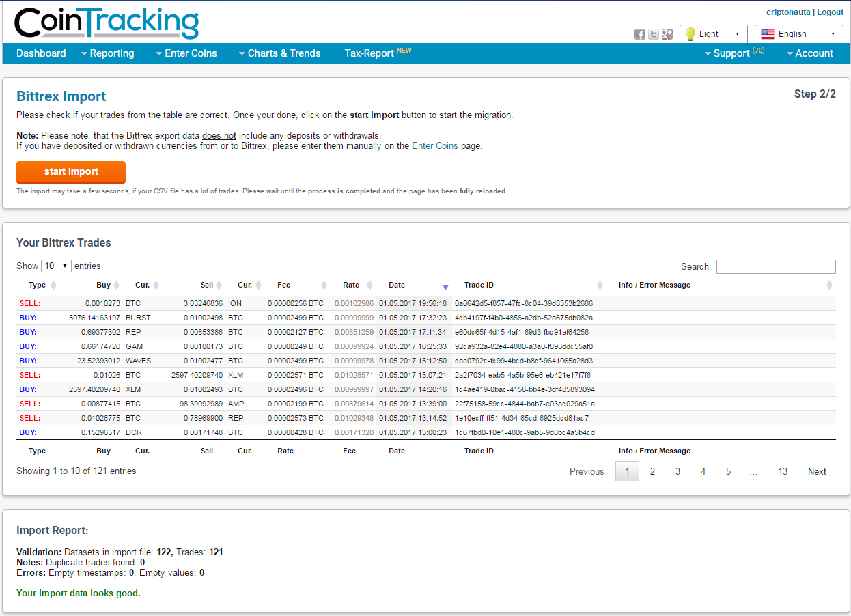Select page 1 in pagination
851x616 pixels.
click(628, 471)
